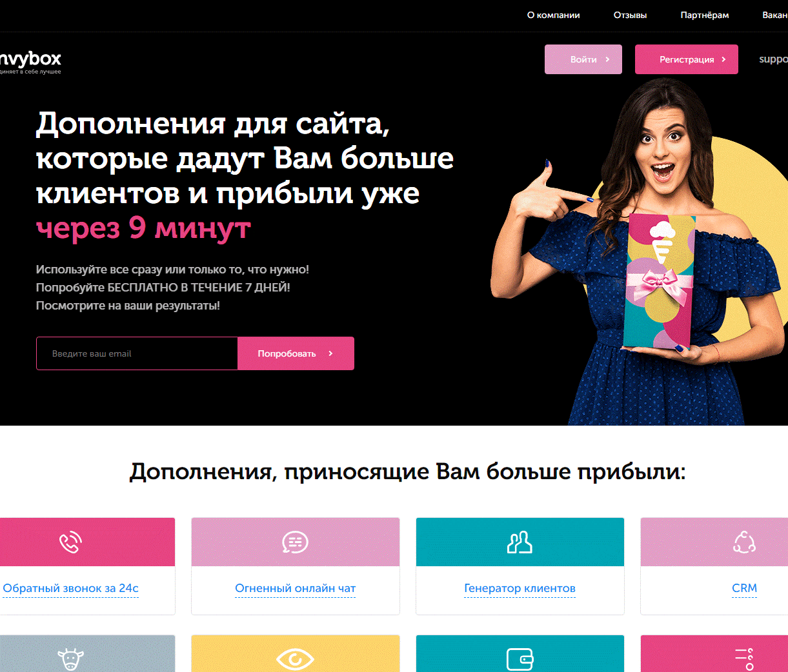788x672 pixels.
Task: Click the Регистрация button
Action: pyautogui.click(x=687, y=59)
